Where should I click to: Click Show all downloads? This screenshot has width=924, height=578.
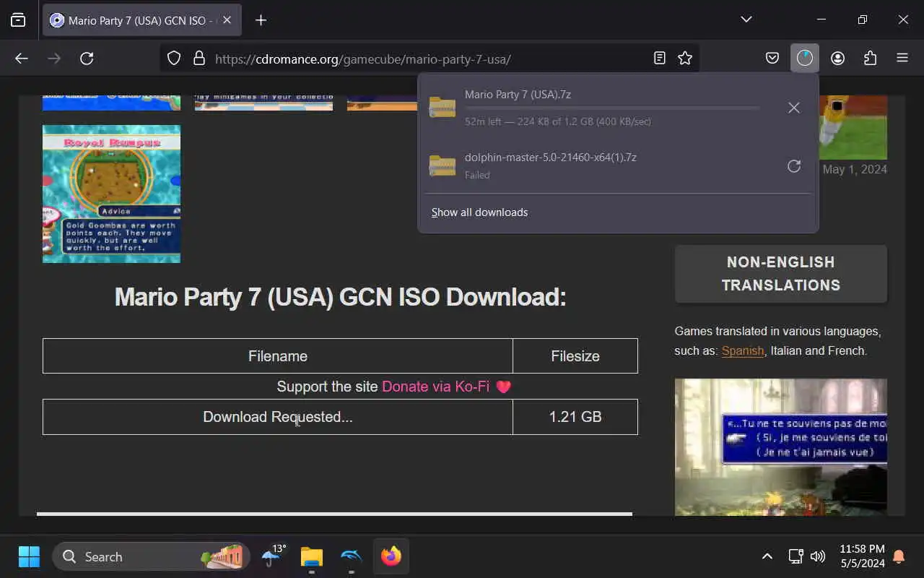tap(479, 212)
